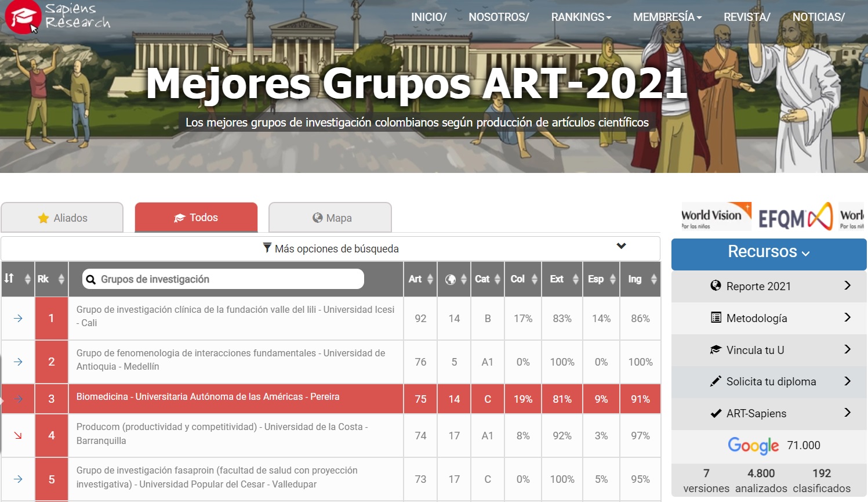Click the pencil icon beside Solicita tu diploma

pyautogui.click(x=716, y=381)
